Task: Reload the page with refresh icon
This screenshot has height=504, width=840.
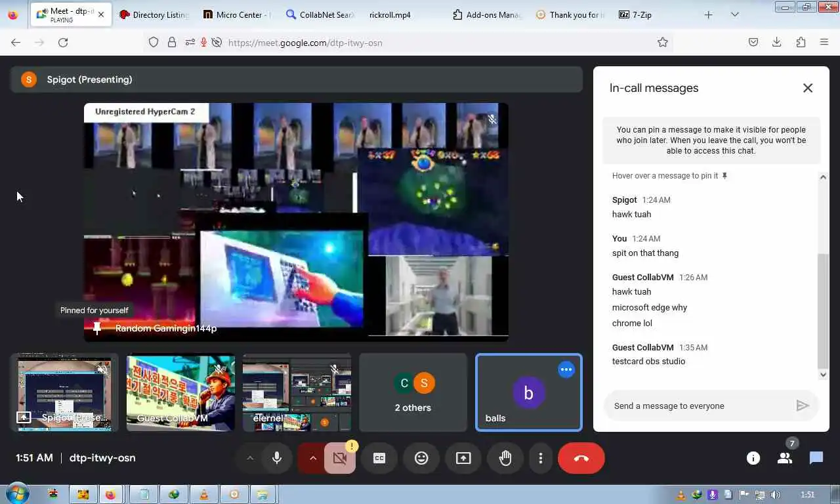Action: point(63,42)
